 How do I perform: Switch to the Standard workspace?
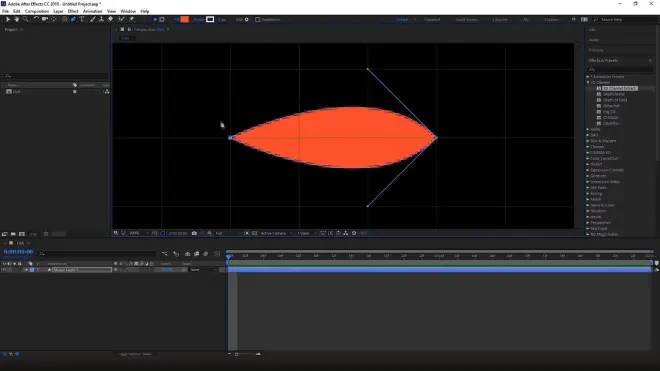[432, 19]
